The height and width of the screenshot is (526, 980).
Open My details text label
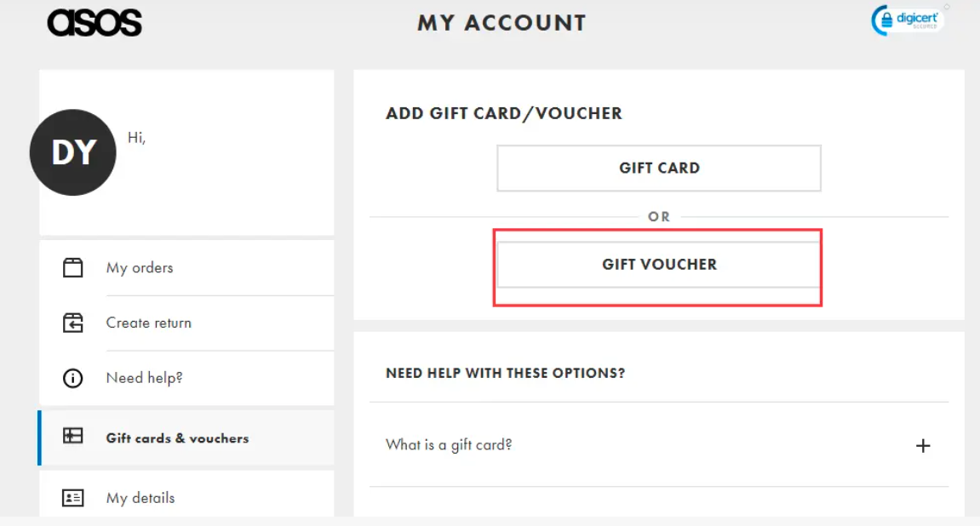(x=140, y=498)
